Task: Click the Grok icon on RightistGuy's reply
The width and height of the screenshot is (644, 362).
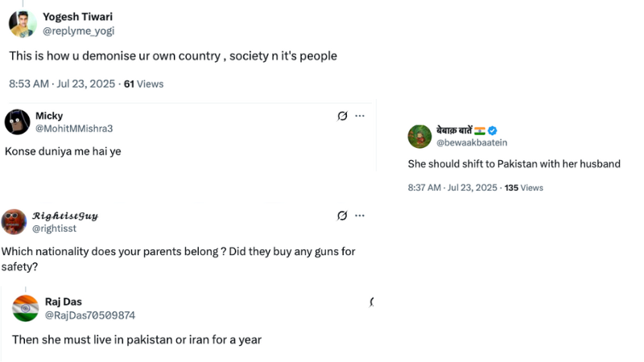Action: [342, 216]
